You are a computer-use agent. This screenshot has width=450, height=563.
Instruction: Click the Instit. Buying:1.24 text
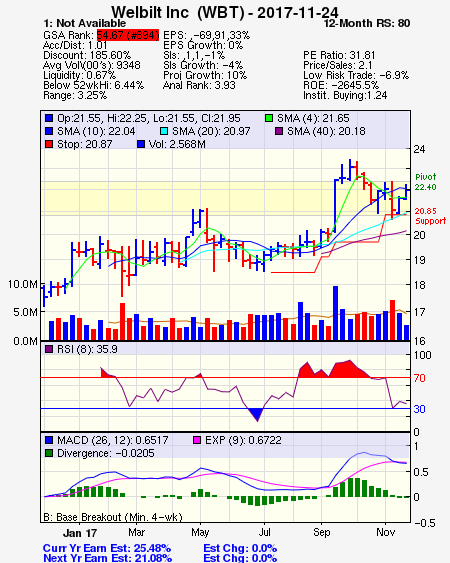click(345, 96)
